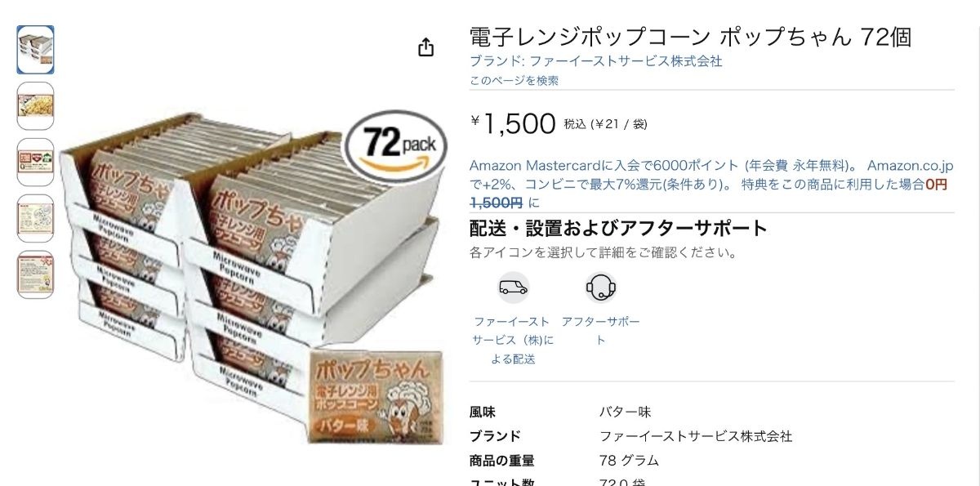Image resolution: width=980 pixels, height=486 pixels.
Task: Click the 配送・設置およびアフターサポート heading
Action: [x=618, y=228]
